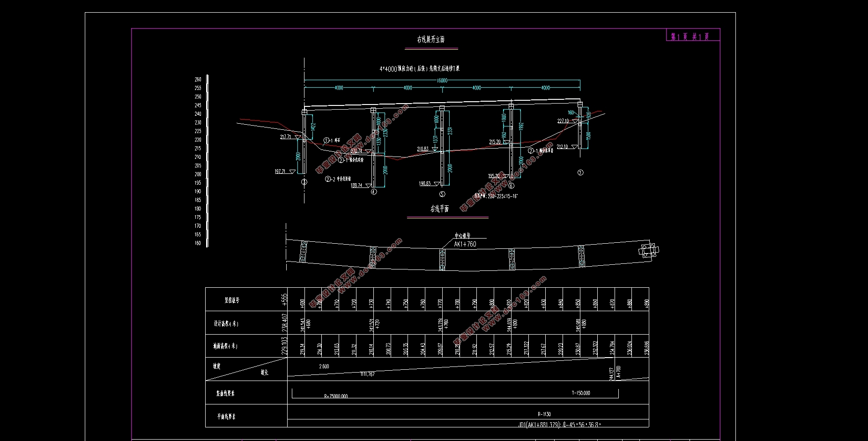Screen dimensions: 868x441
Task: Click design elevation '238.407'
Action: click(x=284, y=323)
